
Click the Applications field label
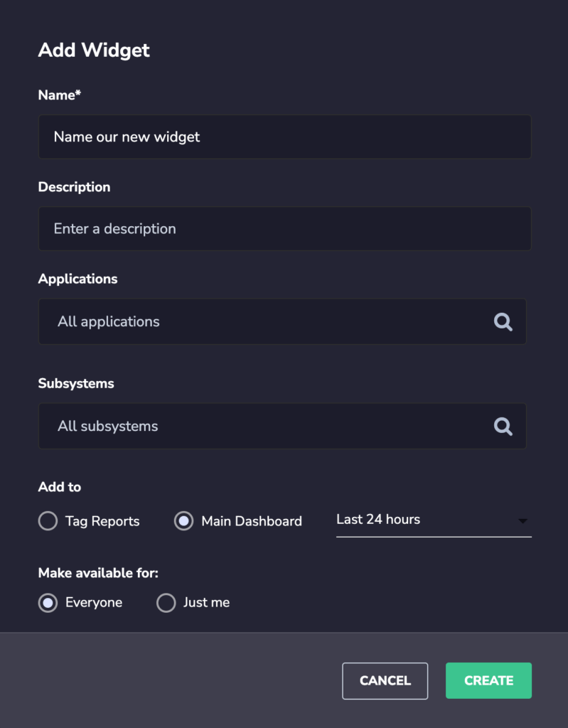77,279
